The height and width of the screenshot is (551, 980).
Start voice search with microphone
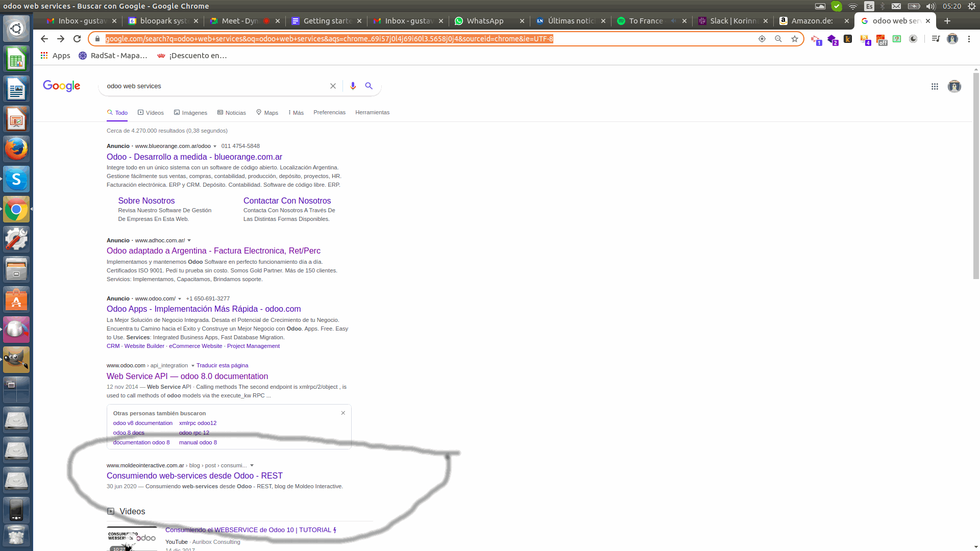[x=353, y=86]
